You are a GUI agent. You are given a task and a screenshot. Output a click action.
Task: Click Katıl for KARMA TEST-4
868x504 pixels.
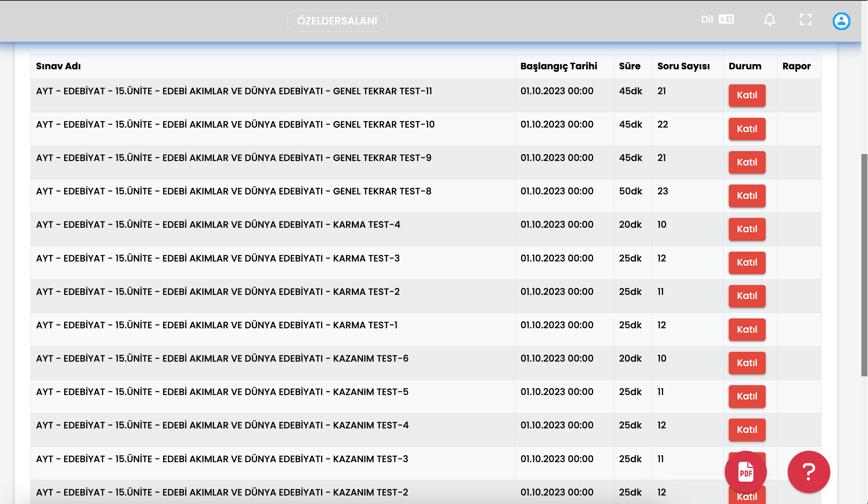pos(747,229)
